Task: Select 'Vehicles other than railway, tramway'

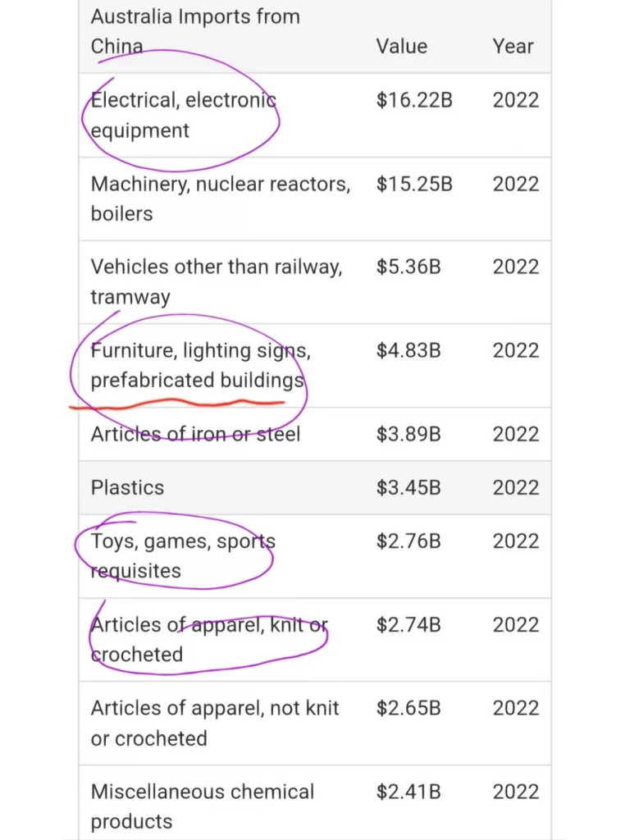Action: pyautogui.click(x=217, y=282)
